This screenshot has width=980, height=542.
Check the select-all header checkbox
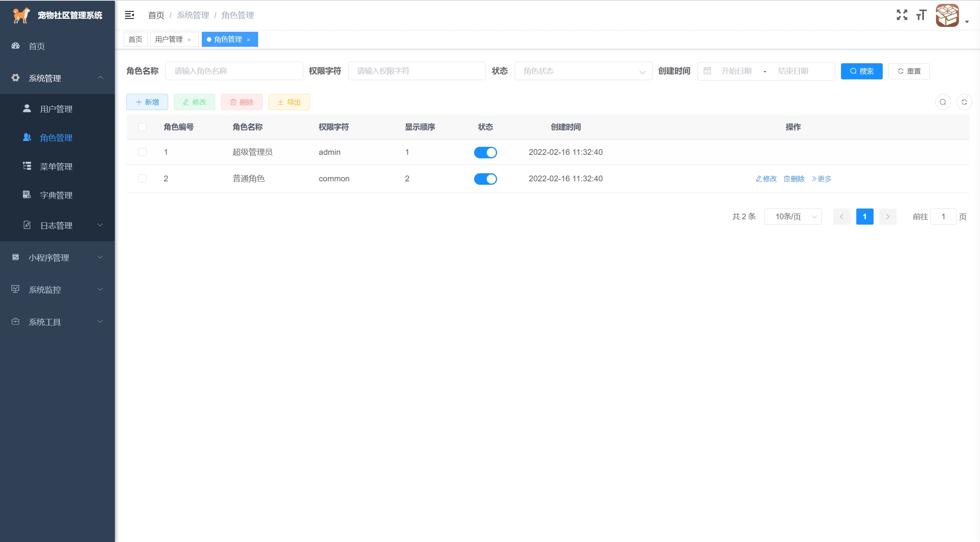coord(142,127)
